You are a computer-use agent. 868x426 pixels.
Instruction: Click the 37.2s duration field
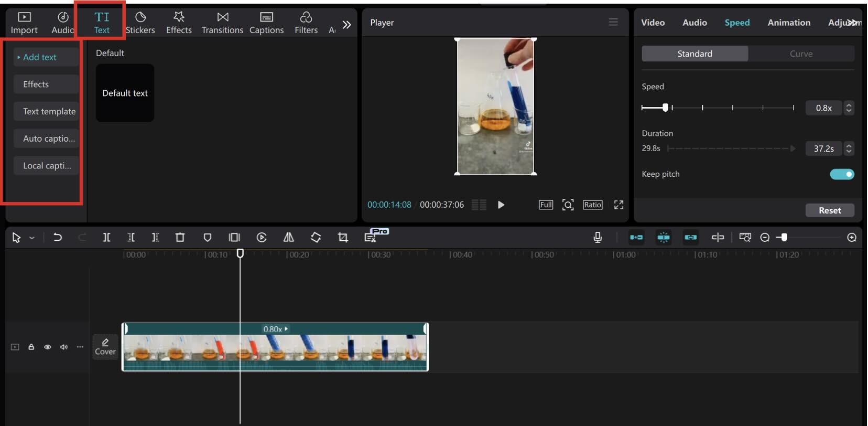point(823,148)
